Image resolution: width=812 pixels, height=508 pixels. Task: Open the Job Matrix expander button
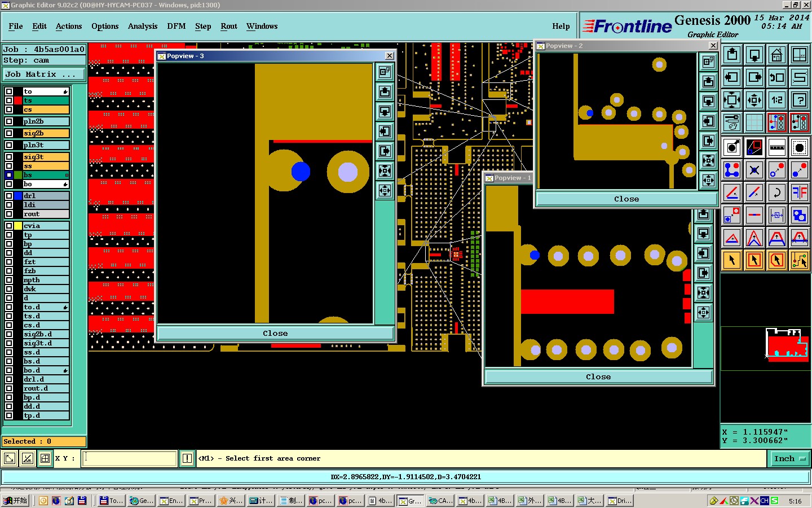tap(44, 74)
